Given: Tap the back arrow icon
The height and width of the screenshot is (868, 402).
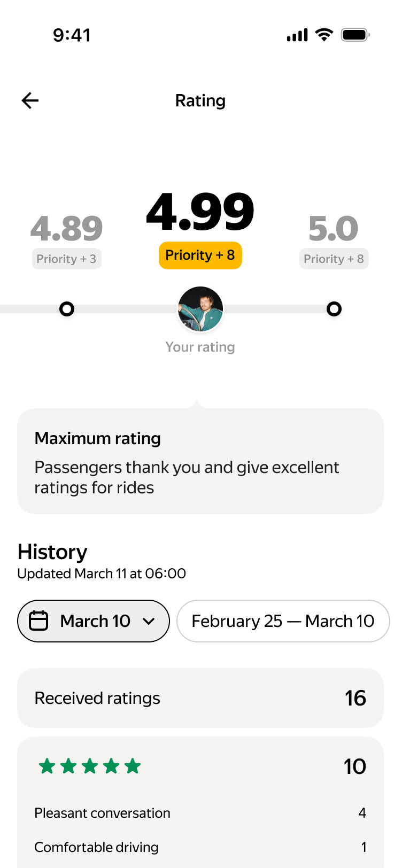Looking at the screenshot, I should click(30, 100).
